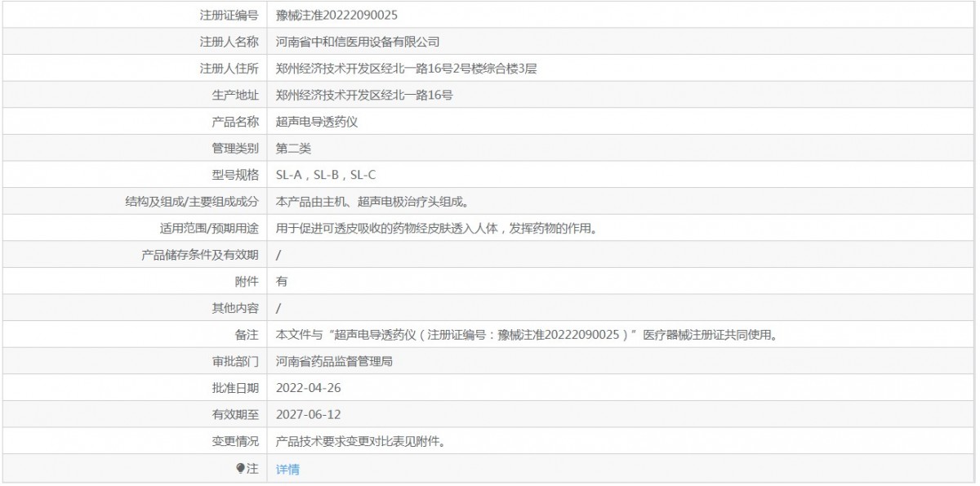980x486 pixels.
Task: Click the bullet icon beside 注 label
Action: tap(240, 469)
